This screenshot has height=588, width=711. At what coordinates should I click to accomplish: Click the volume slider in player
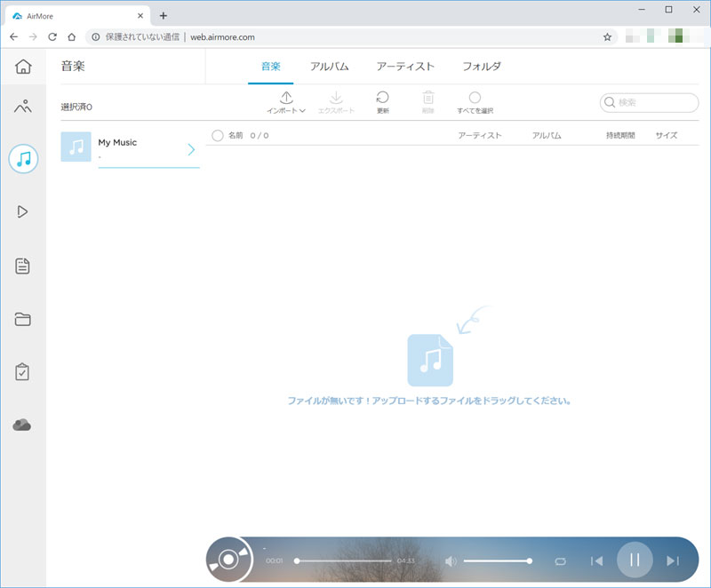click(x=496, y=560)
